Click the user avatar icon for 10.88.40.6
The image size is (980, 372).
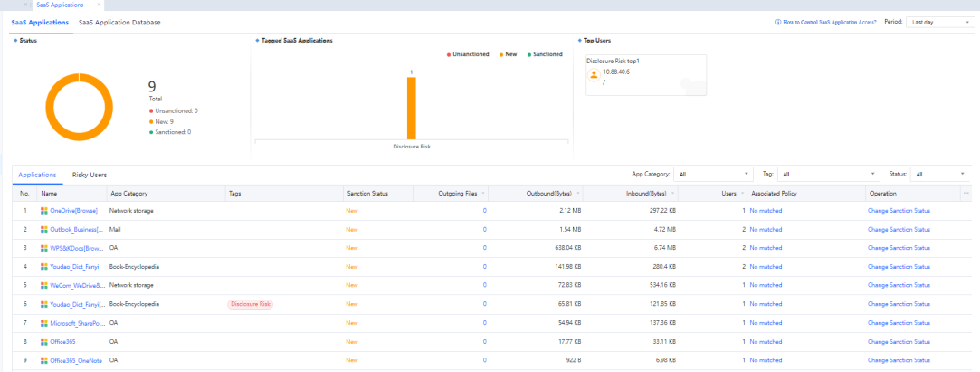point(595,76)
